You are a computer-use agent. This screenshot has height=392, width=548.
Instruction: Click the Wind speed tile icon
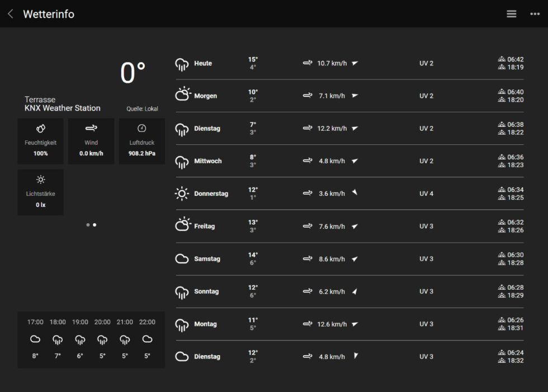[91, 128]
